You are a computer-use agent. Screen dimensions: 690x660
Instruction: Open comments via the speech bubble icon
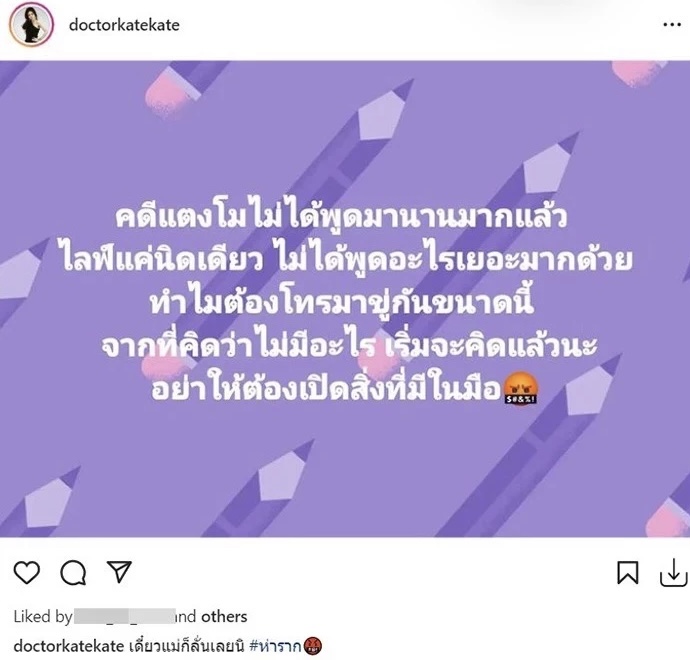73,573
